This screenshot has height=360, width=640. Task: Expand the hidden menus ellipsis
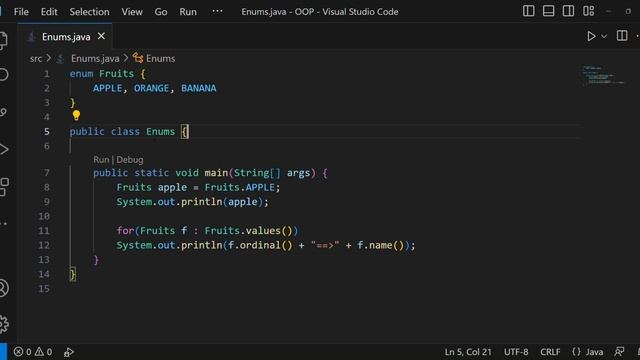tap(218, 11)
